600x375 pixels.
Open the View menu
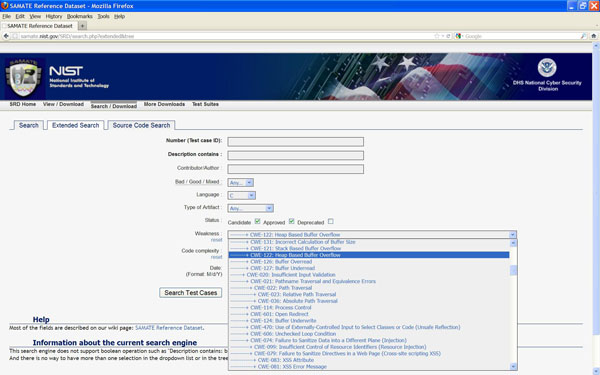point(35,16)
